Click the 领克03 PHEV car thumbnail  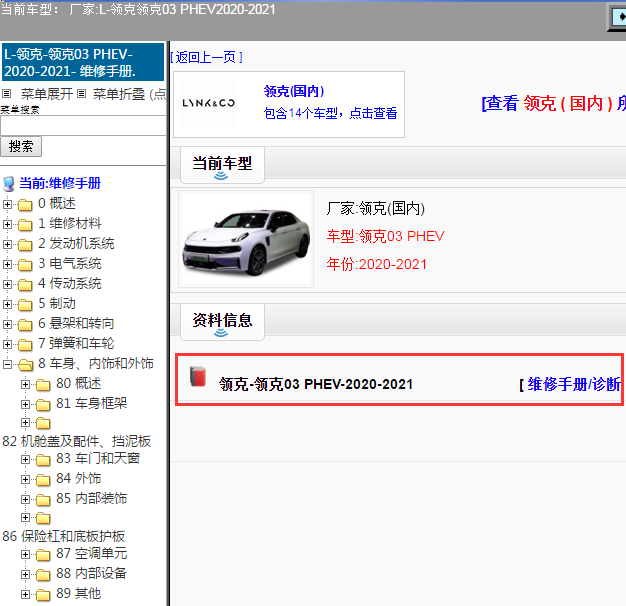(246, 239)
